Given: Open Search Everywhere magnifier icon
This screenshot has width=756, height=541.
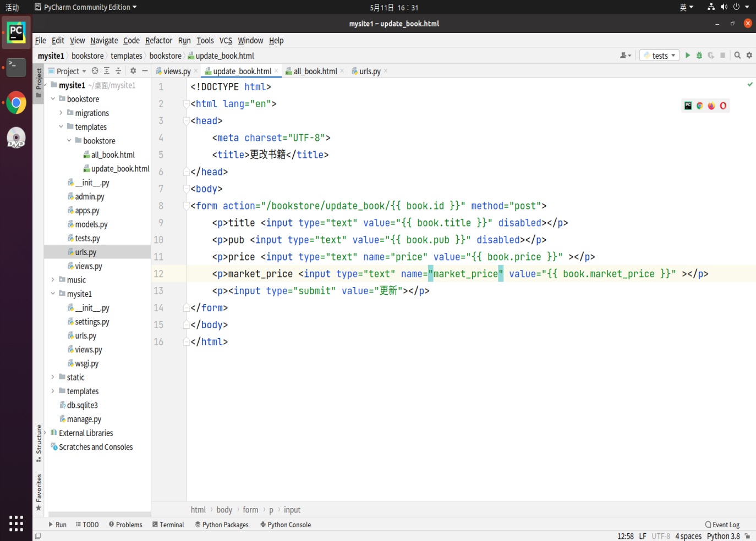Looking at the screenshot, I should click(737, 56).
